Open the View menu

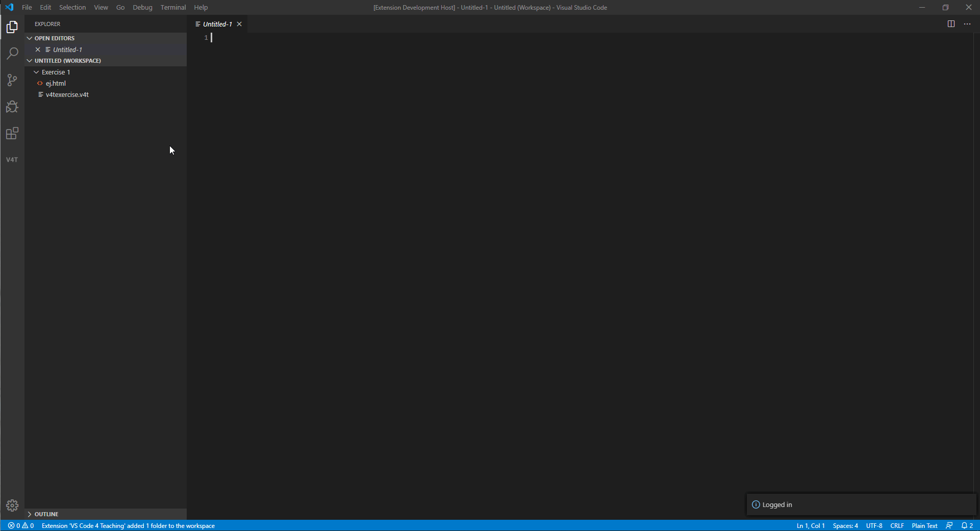pos(101,7)
